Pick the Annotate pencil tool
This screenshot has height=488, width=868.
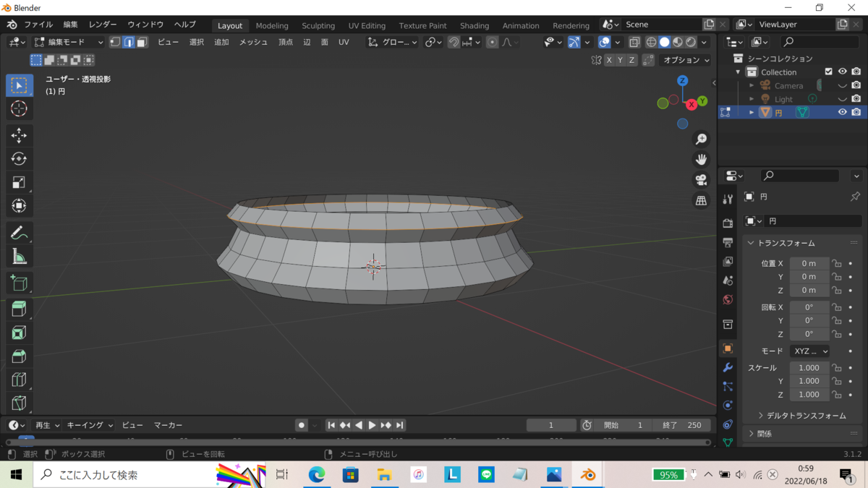point(20,233)
